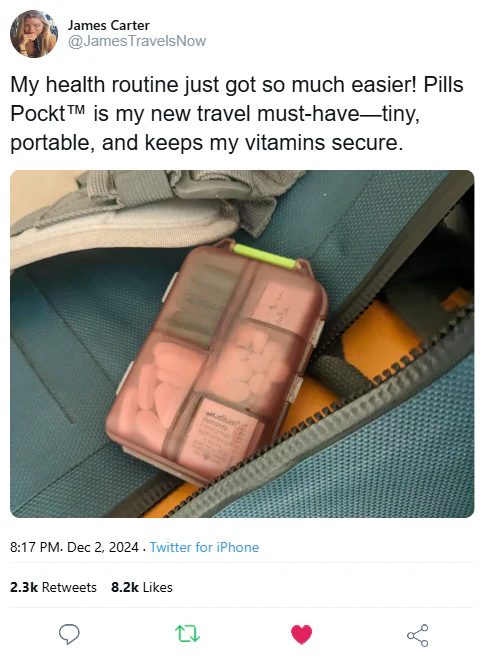
Task: Click the James Carter display name
Action: pyautogui.click(x=108, y=25)
